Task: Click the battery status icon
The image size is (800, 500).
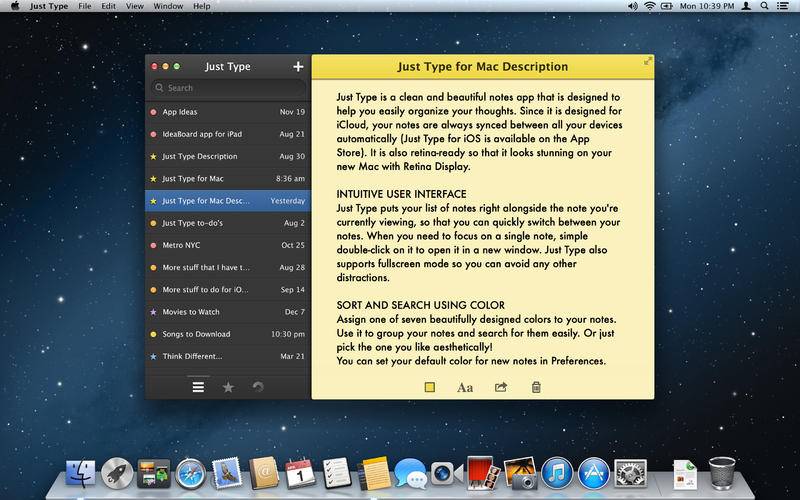Action: (x=666, y=6)
